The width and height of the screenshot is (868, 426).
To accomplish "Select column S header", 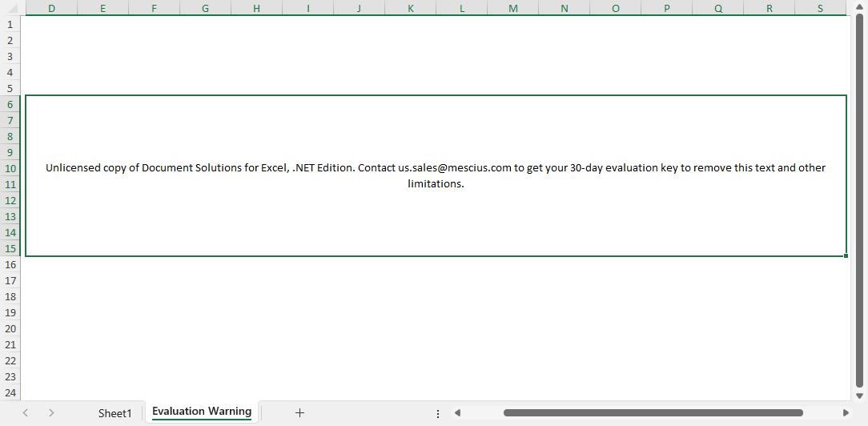I will coord(821,8).
